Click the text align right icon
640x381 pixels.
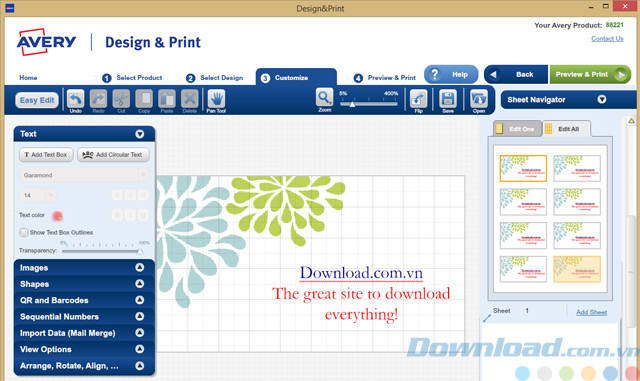pyautogui.click(x=143, y=195)
